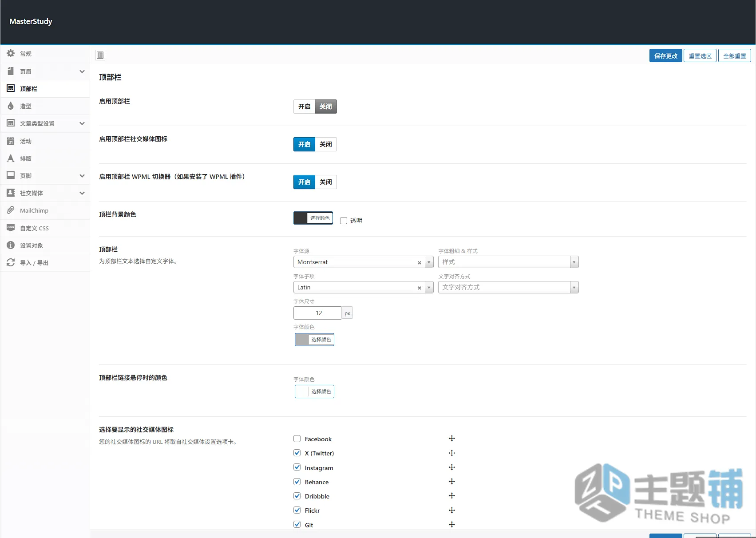Click the MasterStudy title in header

point(31,21)
